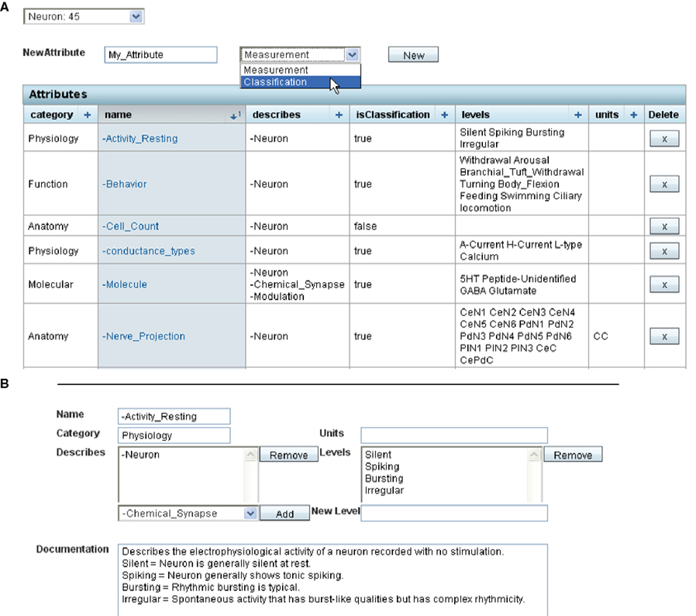Remove the selected Levels entry
Viewport: 696px width, 616px height.
point(573,455)
